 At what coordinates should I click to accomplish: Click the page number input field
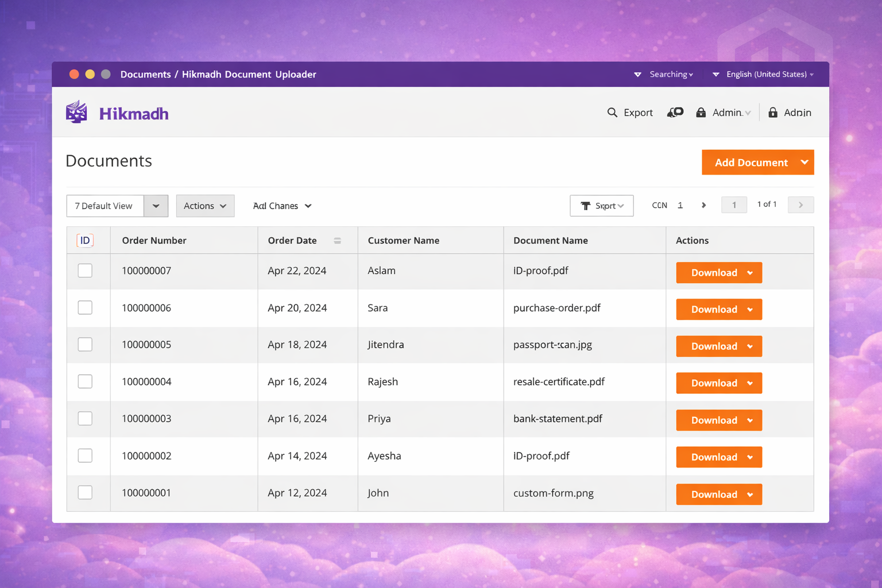pos(734,205)
